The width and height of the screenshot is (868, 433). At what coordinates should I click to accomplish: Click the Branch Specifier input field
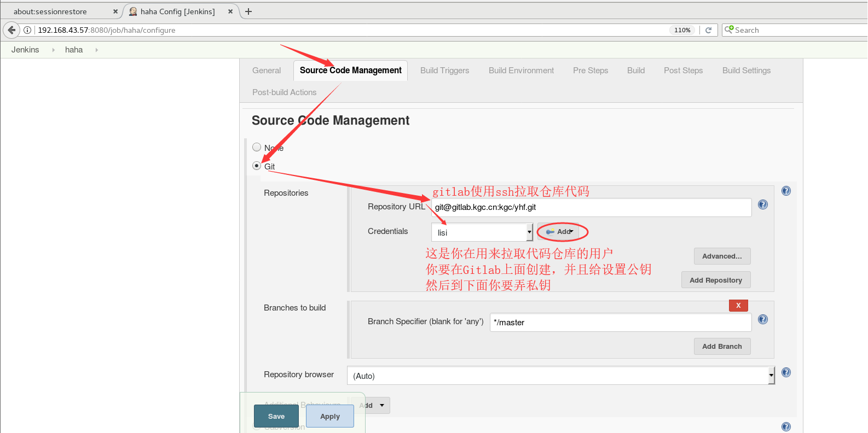click(621, 322)
